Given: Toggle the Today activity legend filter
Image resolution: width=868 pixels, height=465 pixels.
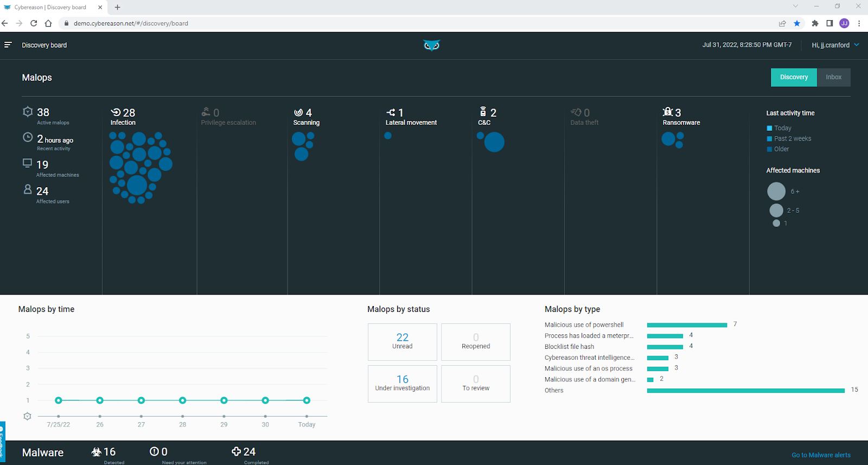Looking at the screenshot, I should coord(769,128).
